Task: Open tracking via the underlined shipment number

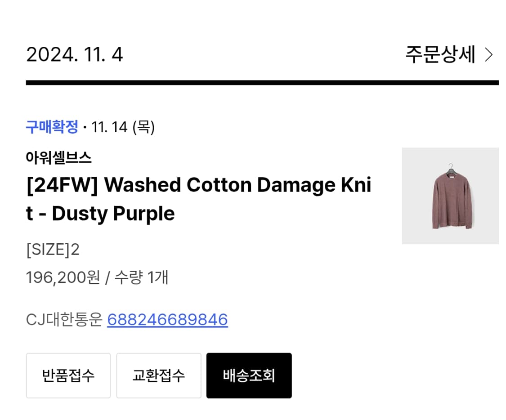Action: [x=167, y=320]
